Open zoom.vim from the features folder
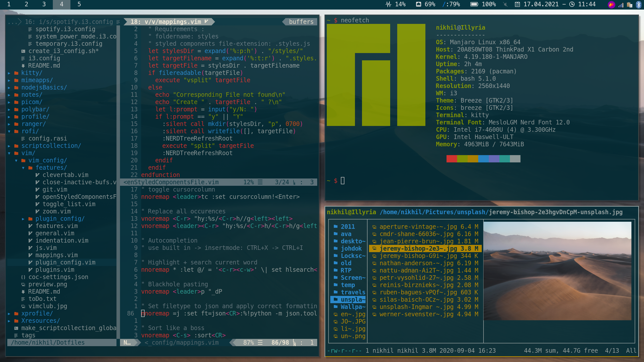The width and height of the screenshot is (644, 362). click(x=56, y=211)
